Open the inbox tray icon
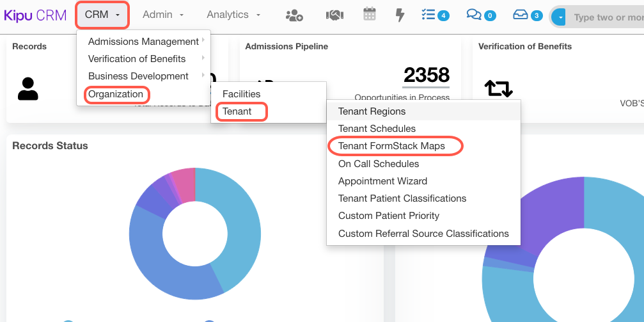Screen dimensions: 644x322 tap(521, 15)
